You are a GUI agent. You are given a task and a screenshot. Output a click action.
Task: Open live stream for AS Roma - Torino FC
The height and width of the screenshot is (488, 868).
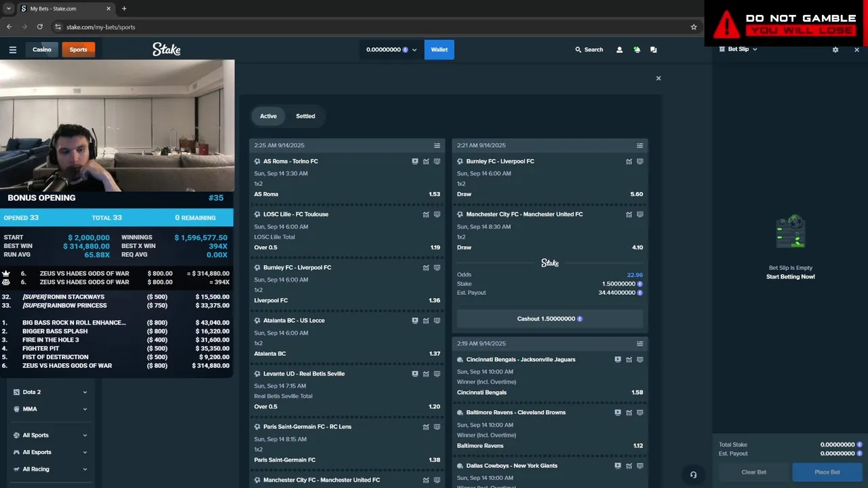click(x=415, y=161)
